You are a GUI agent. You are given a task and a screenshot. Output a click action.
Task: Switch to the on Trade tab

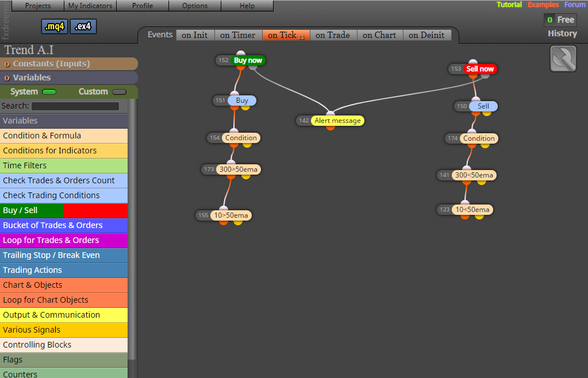point(333,35)
